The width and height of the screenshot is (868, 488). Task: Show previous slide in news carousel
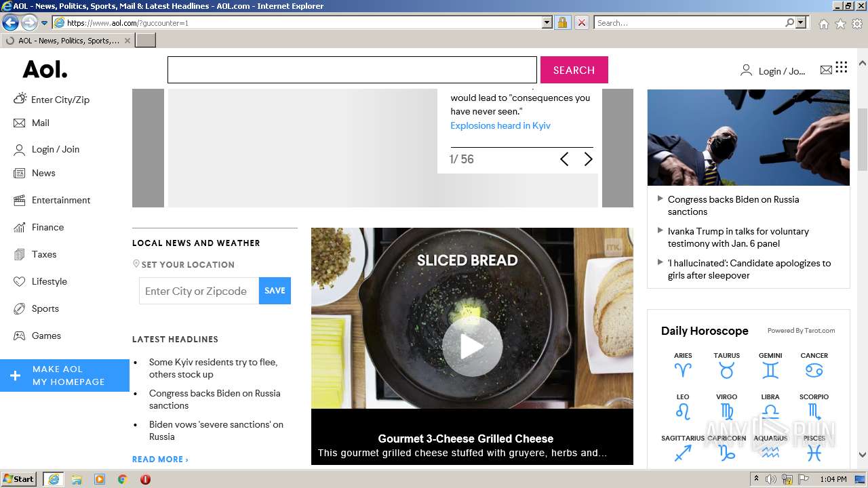point(564,159)
